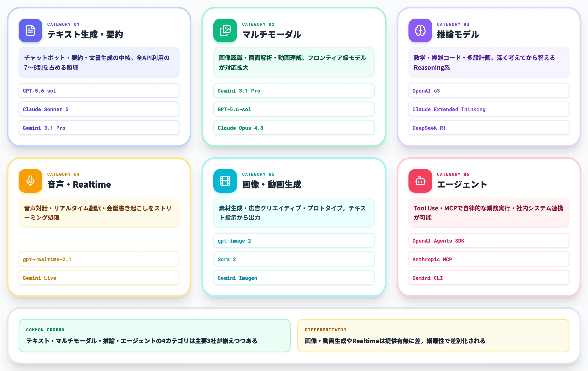The image size is (588, 371).
Task: Click the cyan film strip icon
Action: pos(225,181)
